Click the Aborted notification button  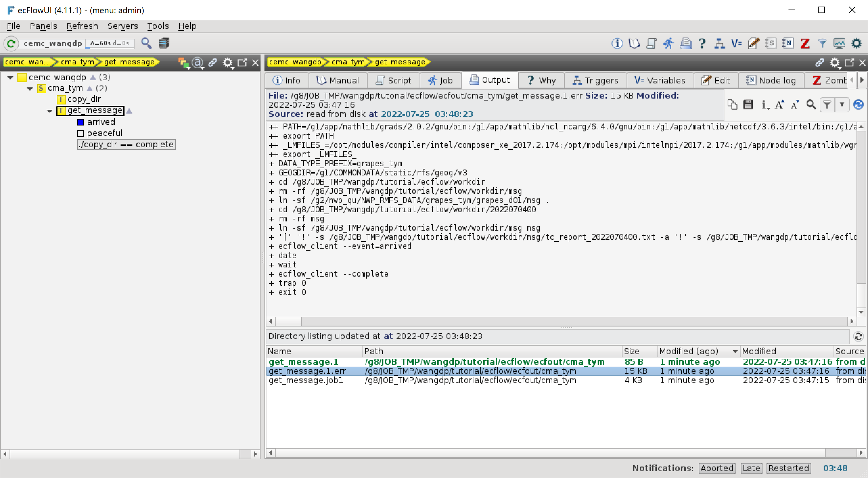[x=717, y=468]
